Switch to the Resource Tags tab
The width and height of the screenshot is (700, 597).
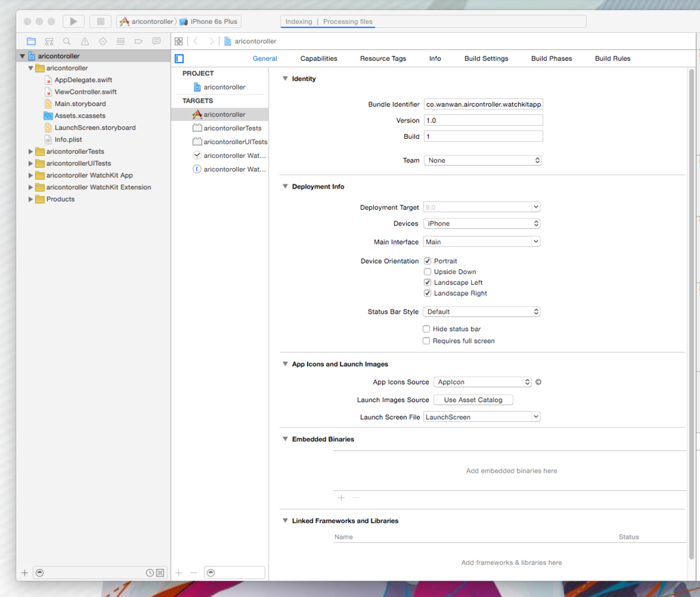383,59
